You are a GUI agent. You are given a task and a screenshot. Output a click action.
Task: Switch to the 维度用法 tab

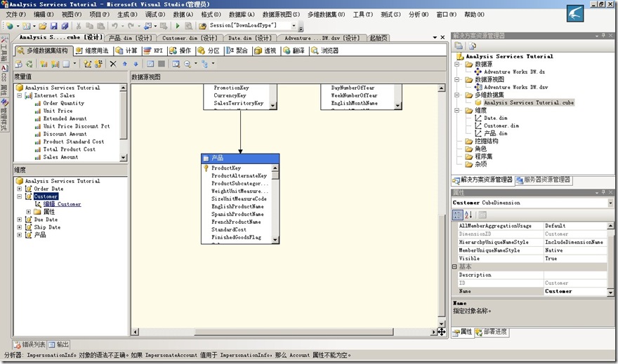point(93,50)
